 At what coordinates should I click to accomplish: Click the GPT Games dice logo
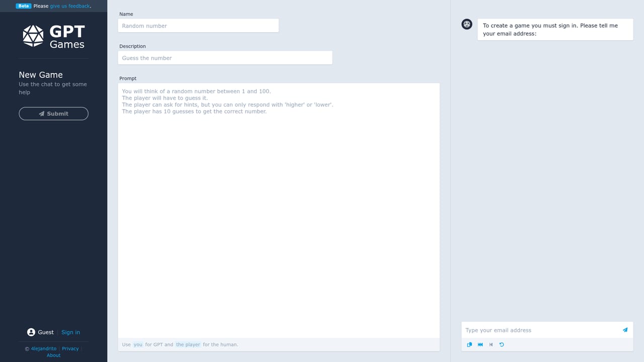pos(33,36)
